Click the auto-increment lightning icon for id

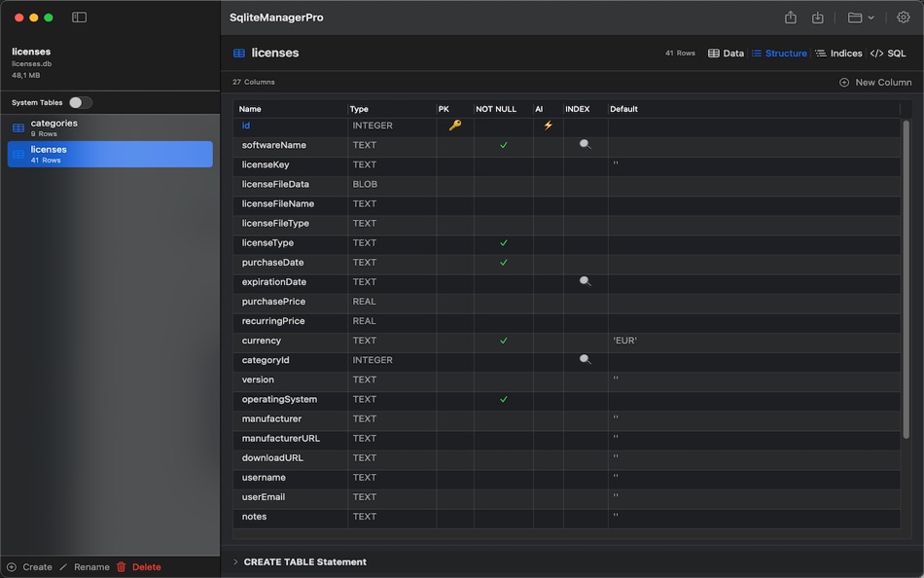[x=548, y=126]
